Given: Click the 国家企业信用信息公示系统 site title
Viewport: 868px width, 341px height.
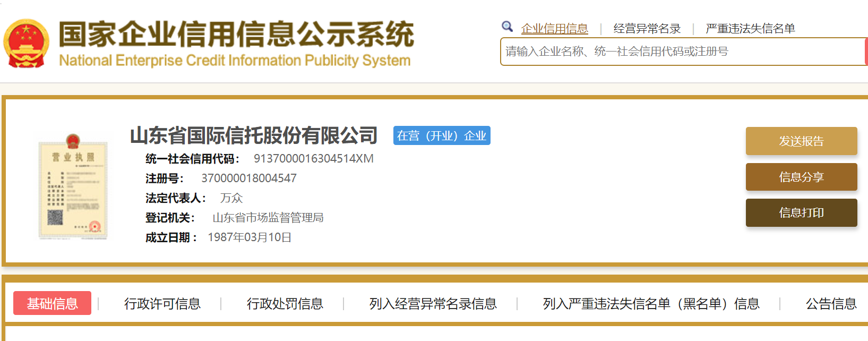Looking at the screenshot, I should (236, 35).
